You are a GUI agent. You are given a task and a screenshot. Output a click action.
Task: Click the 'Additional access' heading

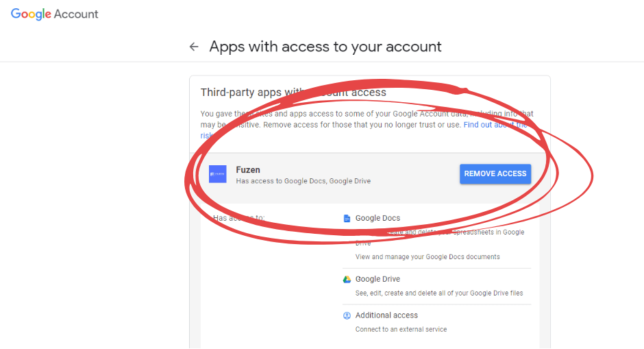coord(386,315)
